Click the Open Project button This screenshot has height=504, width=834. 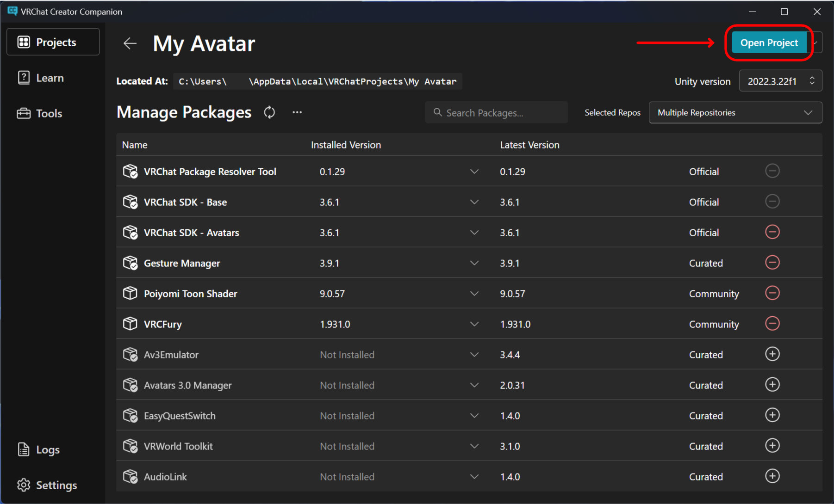(769, 43)
